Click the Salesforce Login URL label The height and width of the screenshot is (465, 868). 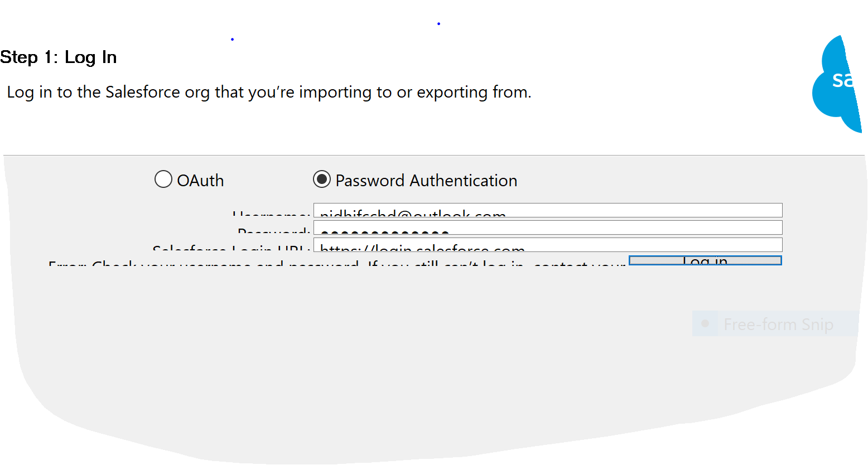click(231, 249)
